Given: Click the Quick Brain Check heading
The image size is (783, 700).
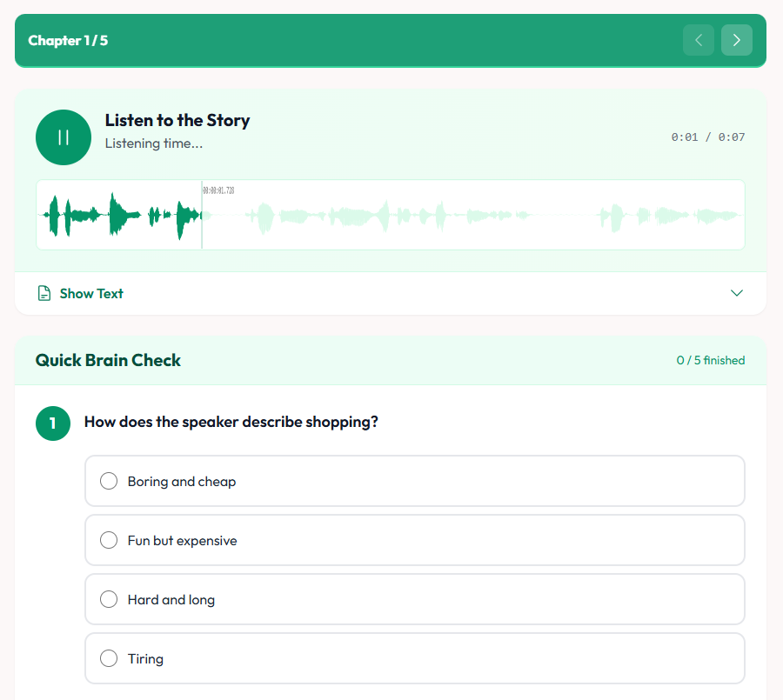Looking at the screenshot, I should [108, 360].
